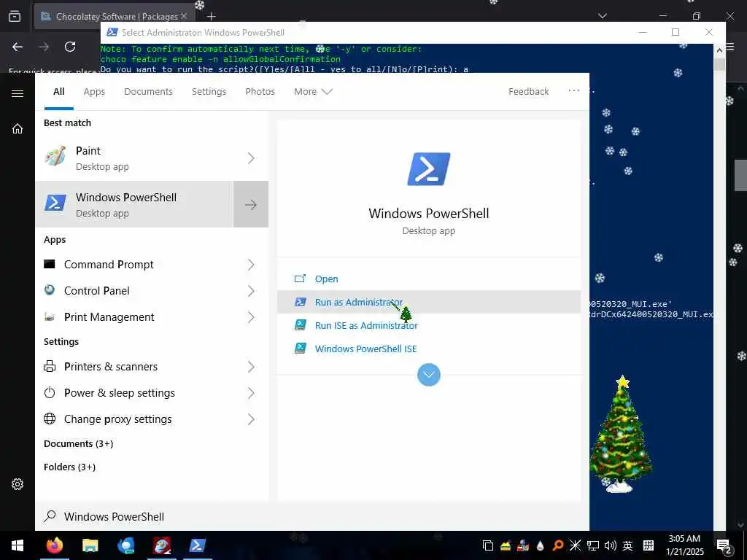Click Open for Windows PowerShell
The image size is (747, 560).
[429, 279]
